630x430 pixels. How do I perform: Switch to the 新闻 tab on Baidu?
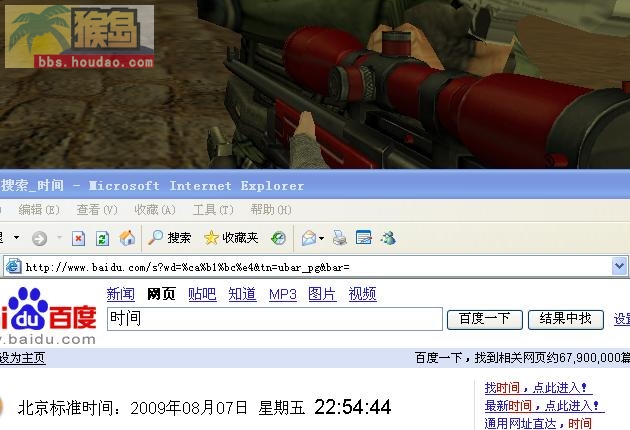[121, 294]
